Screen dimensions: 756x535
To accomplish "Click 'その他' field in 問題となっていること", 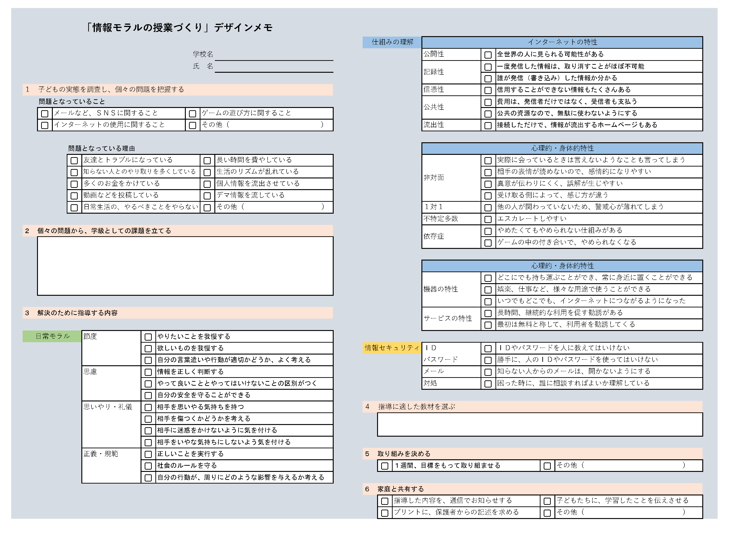I will (x=267, y=125).
